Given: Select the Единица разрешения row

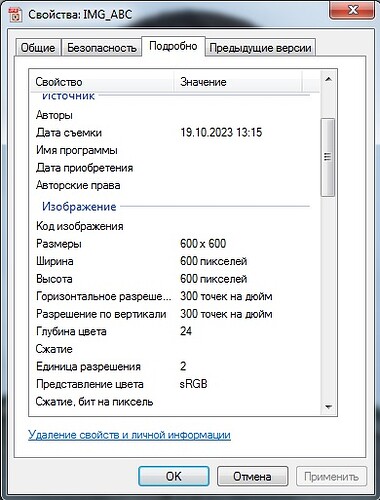Looking at the screenshot, I should [175, 367].
